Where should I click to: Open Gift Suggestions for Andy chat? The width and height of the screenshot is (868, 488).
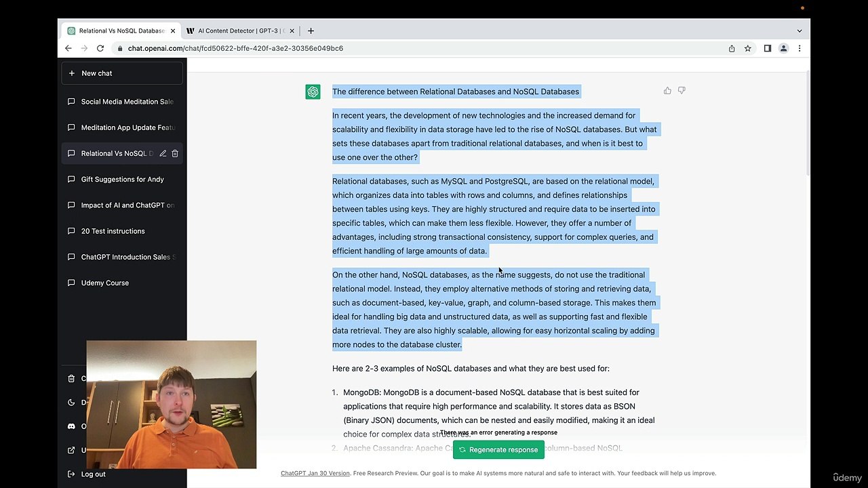click(122, 180)
